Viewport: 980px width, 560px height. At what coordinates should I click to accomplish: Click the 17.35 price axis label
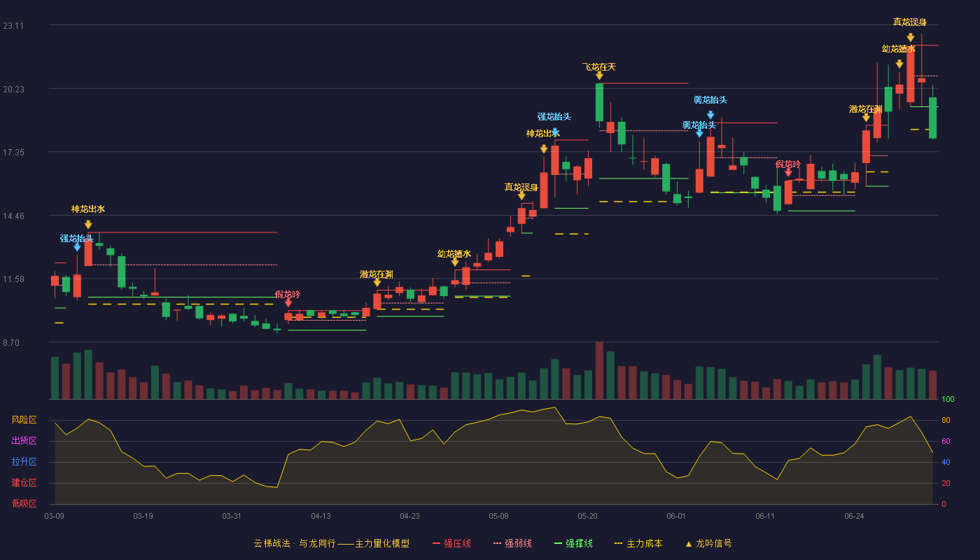[x=13, y=153]
